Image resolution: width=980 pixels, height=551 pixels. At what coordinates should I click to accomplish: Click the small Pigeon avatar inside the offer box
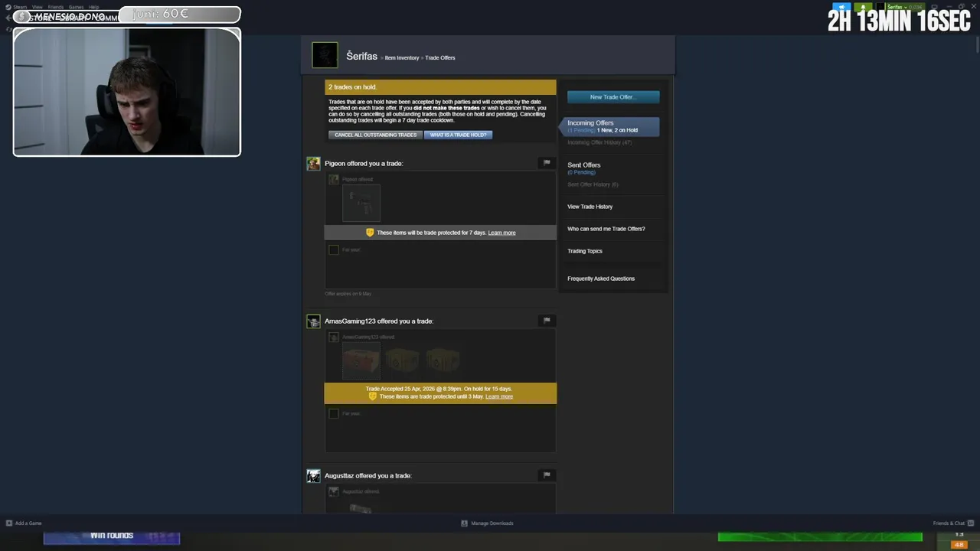click(x=333, y=179)
